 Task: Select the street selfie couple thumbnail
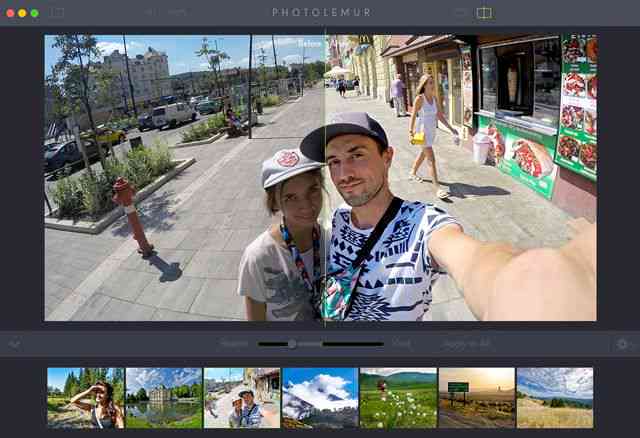tap(242, 398)
